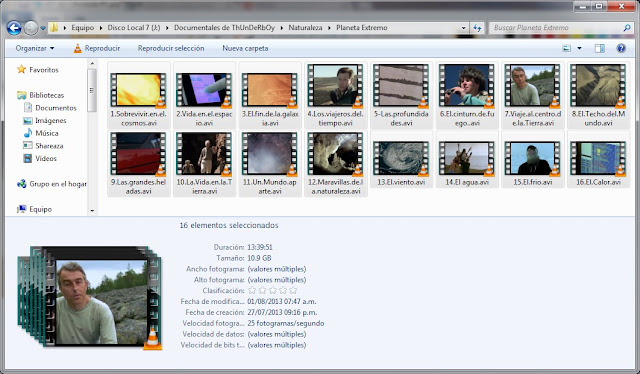This screenshot has width=640, height=374.
Task: Open the view options dropdown arrow
Action: click(x=579, y=48)
